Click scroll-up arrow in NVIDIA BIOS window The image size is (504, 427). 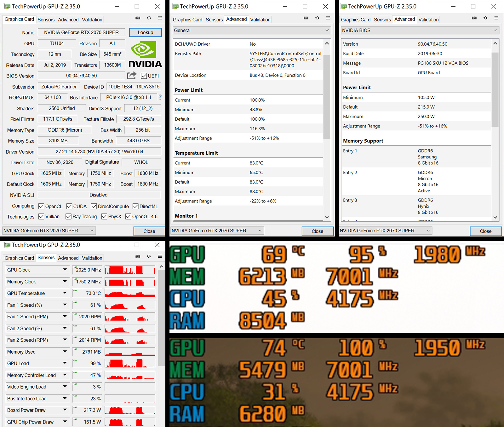(x=495, y=43)
